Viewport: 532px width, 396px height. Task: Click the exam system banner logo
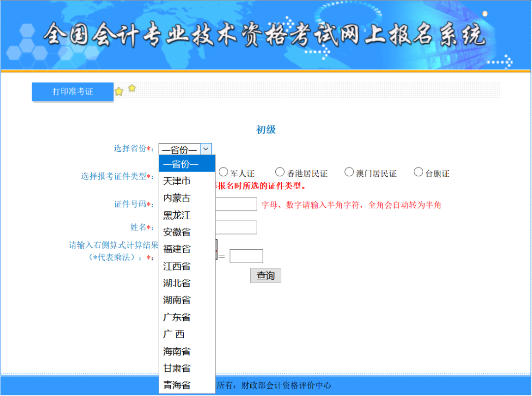point(266,34)
